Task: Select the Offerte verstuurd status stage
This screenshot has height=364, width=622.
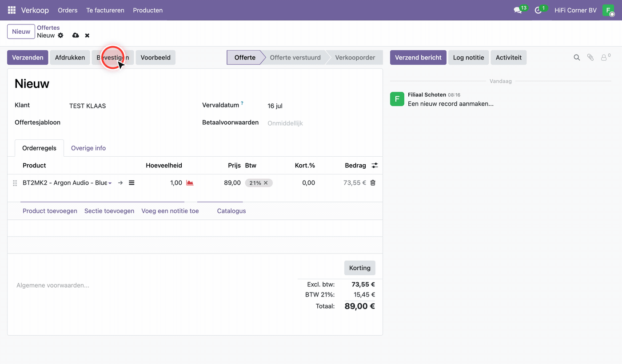Action: [x=295, y=57]
